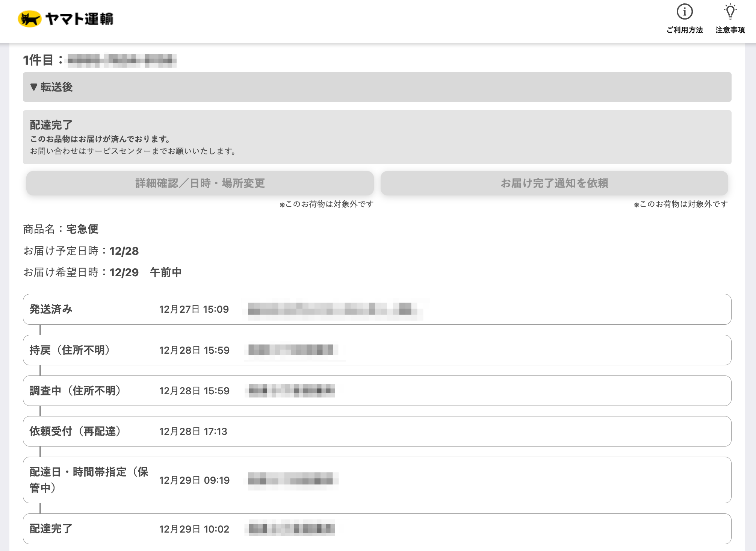Click the 12月29日 10:02 timestamp
The width and height of the screenshot is (756, 551).
click(194, 529)
